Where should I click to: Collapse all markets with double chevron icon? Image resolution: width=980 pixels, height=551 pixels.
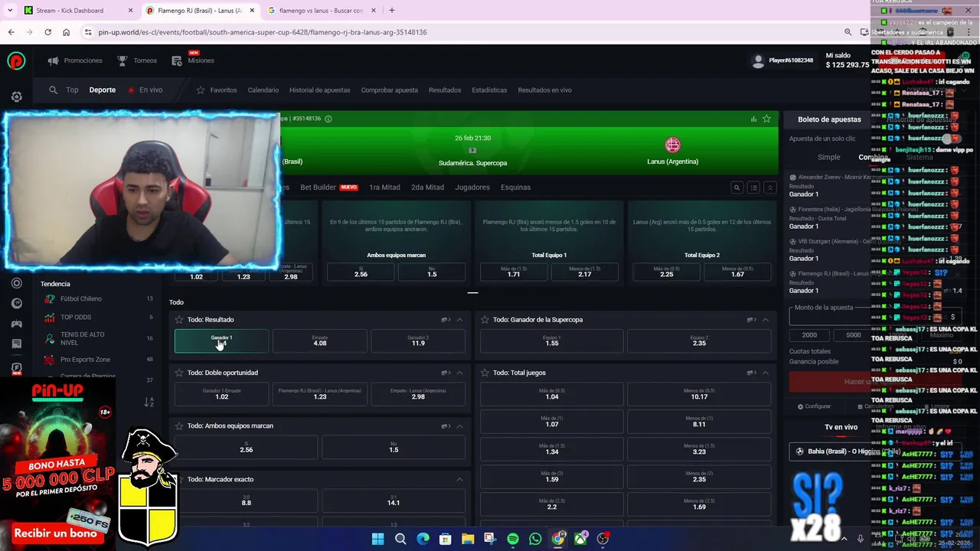click(770, 187)
